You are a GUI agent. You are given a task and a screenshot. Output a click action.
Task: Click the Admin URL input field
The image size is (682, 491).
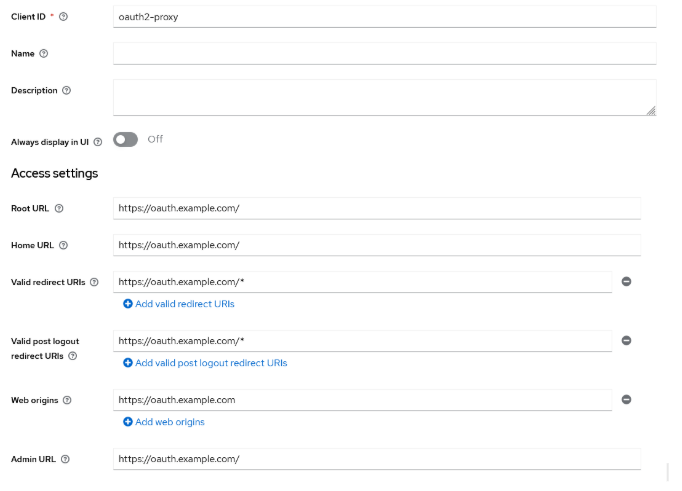[376, 459]
